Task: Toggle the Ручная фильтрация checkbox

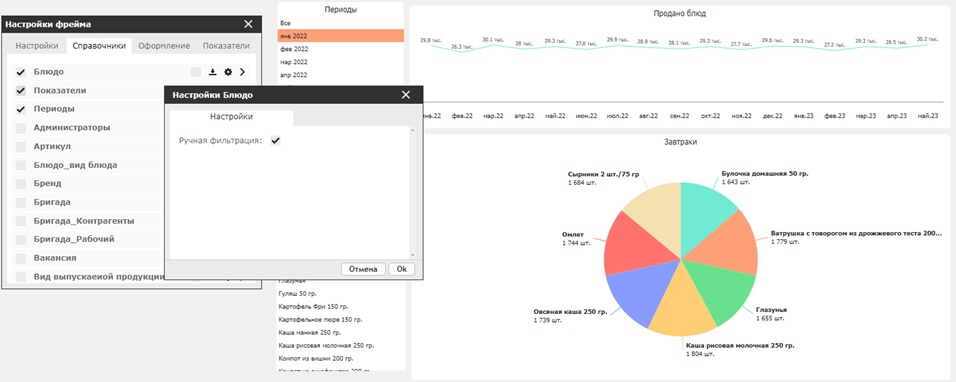Action: [x=276, y=141]
